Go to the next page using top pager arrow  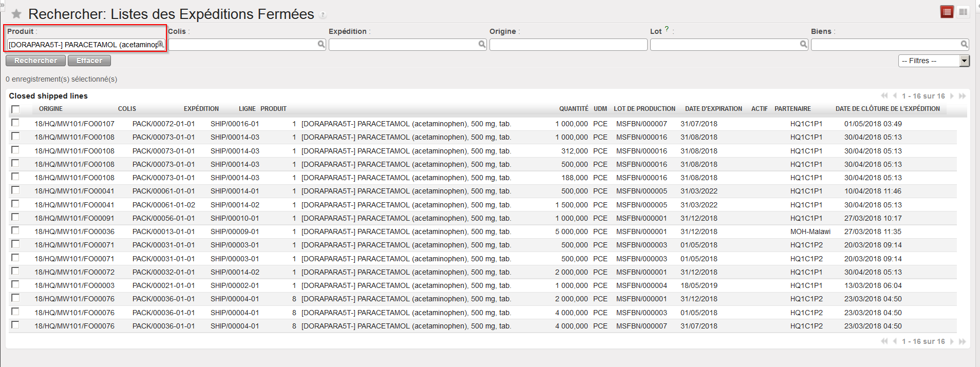click(x=952, y=96)
